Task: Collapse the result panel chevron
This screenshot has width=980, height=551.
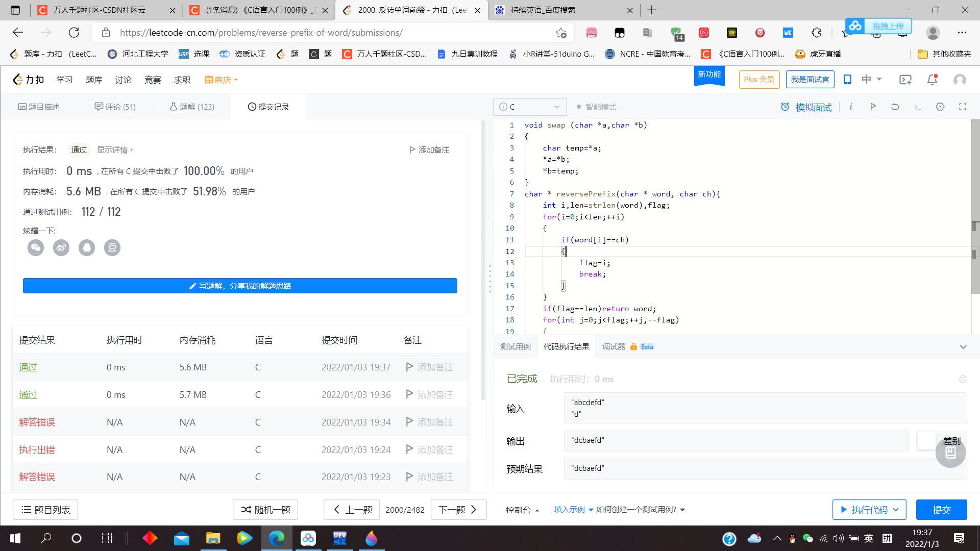Action: pos(963,347)
